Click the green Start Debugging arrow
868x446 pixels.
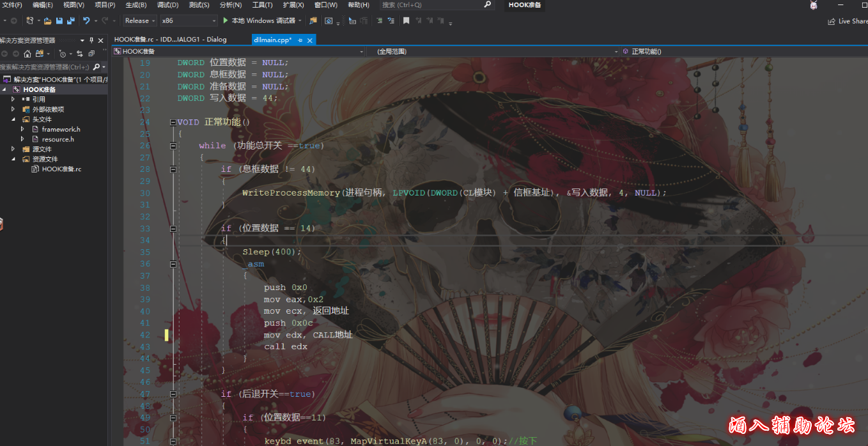(x=226, y=20)
